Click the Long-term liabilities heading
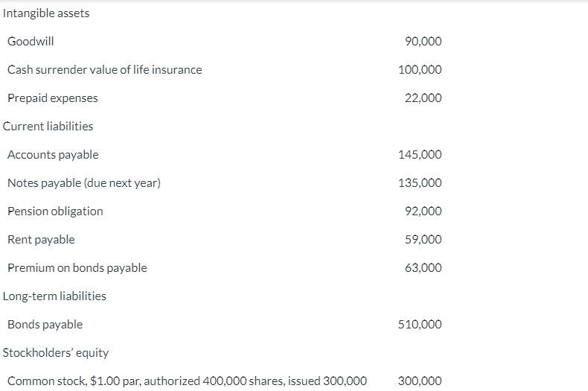The height and width of the screenshot is (391, 588). [x=54, y=296]
